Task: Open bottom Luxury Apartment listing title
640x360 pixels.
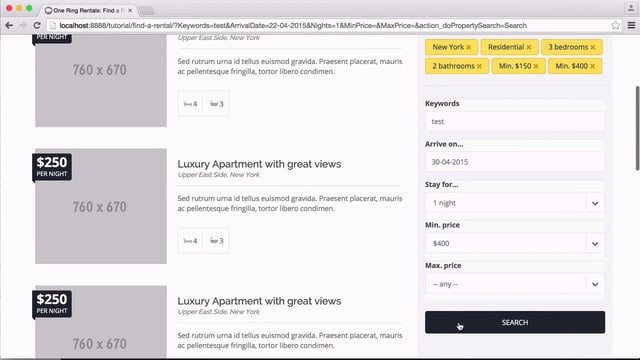Action: [259, 301]
